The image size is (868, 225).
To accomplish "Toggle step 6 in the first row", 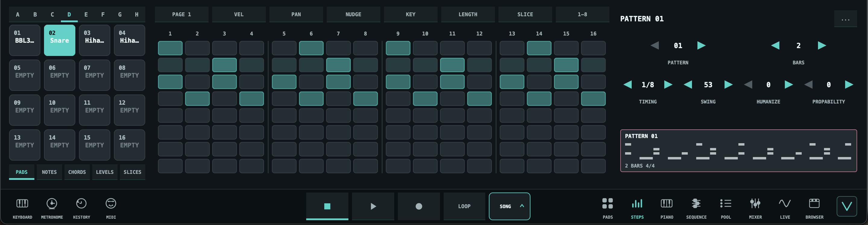I will tap(311, 48).
